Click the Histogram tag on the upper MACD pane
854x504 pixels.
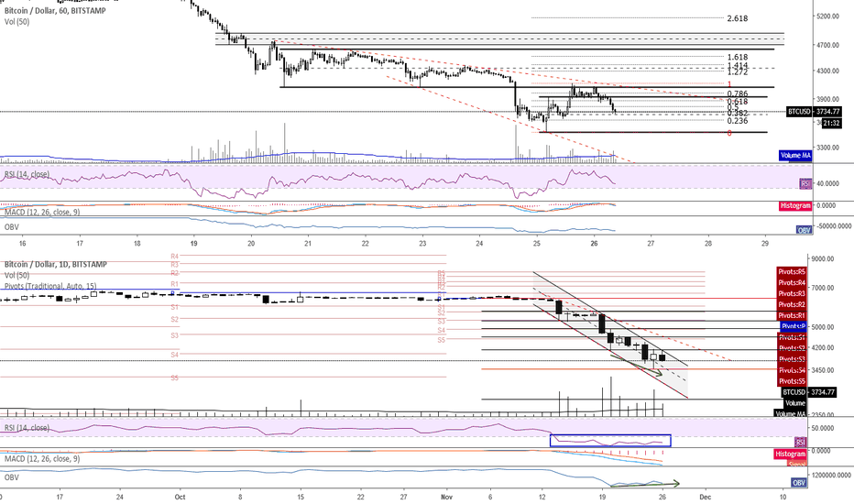tap(795, 205)
